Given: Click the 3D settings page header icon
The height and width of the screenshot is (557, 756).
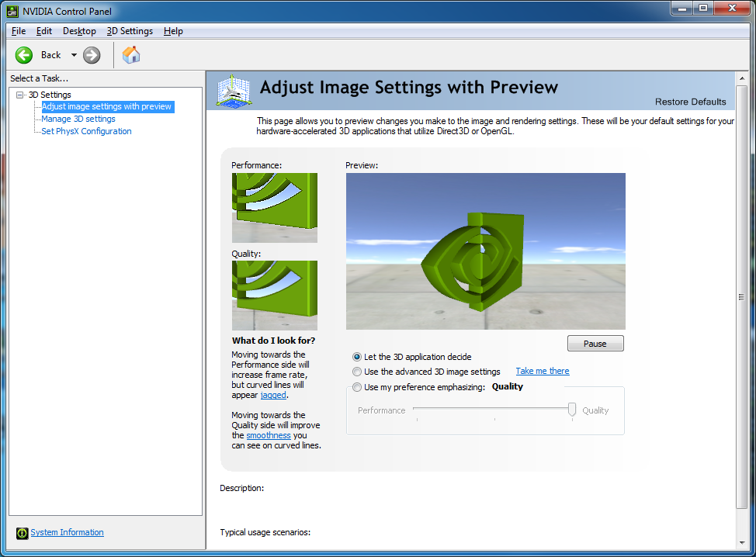Looking at the screenshot, I should click(234, 91).
